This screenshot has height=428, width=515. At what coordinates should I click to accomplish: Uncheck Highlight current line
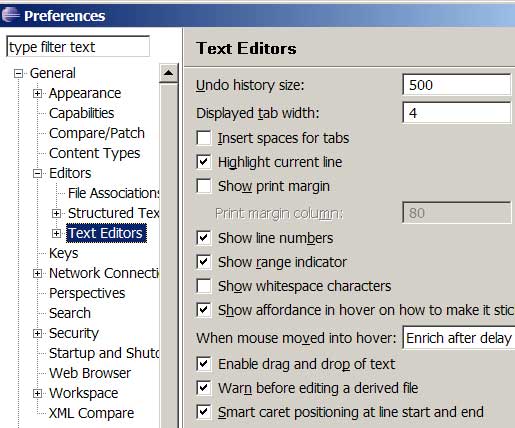204,162
